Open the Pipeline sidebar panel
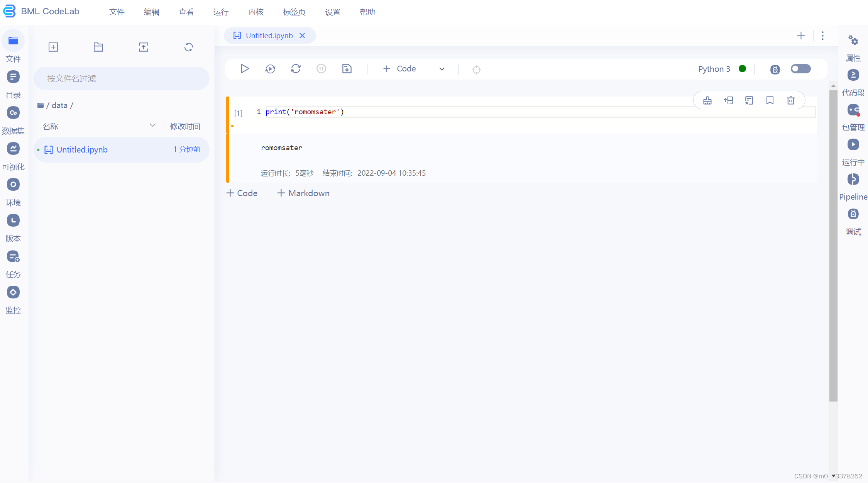The height and width of the screenshot is (483, 868). coord(853,180)
